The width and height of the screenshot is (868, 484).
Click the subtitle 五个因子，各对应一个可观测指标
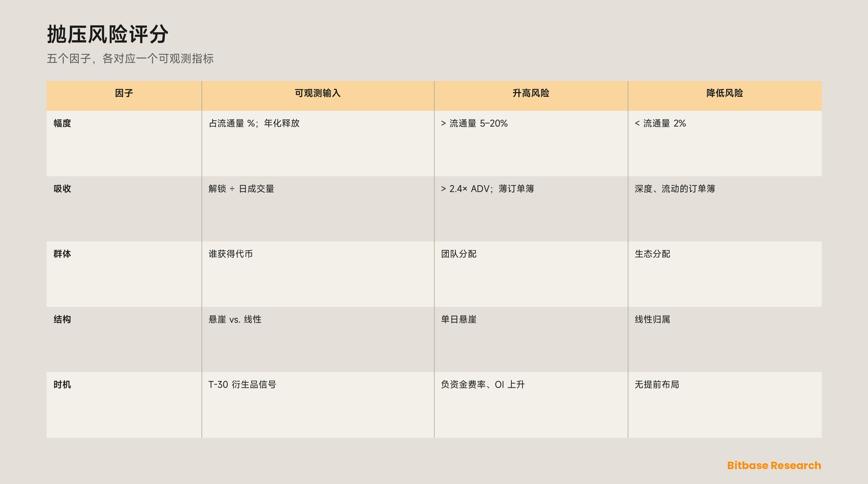130,58
